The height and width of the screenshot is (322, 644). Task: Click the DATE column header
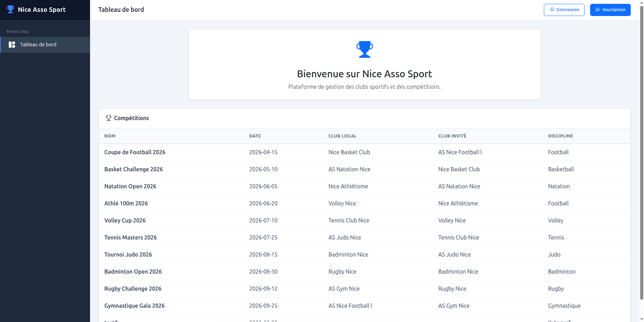(255, 136)
